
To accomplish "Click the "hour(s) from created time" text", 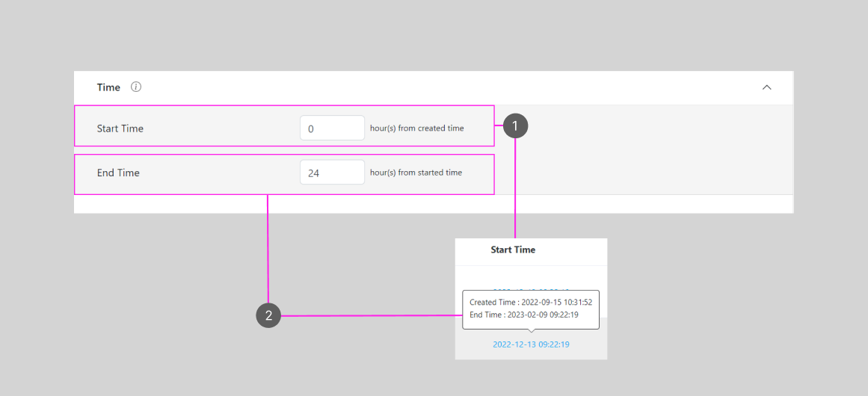I will click(416, 129).
